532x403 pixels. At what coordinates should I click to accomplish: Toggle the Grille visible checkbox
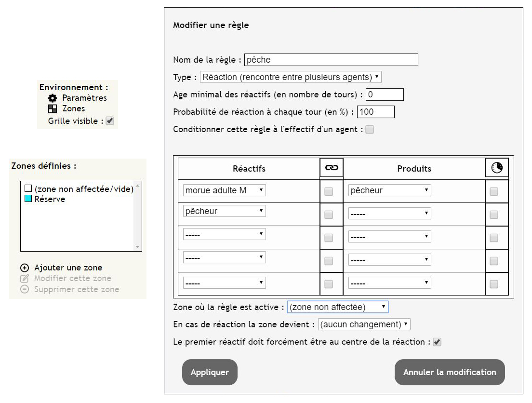(x=110, y=121)
